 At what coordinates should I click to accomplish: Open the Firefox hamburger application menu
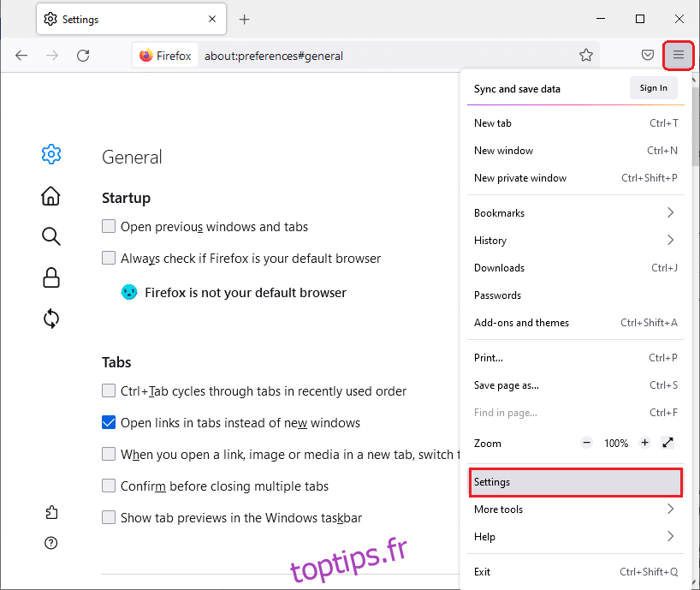[678, 55]
